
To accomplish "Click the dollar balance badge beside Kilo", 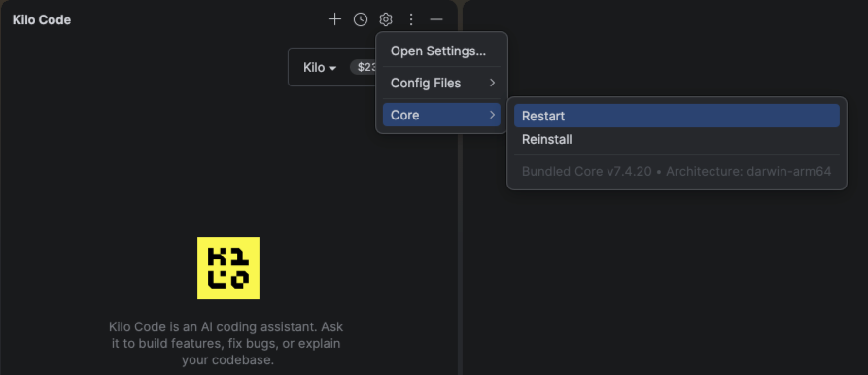I will [x=364, y=67].
